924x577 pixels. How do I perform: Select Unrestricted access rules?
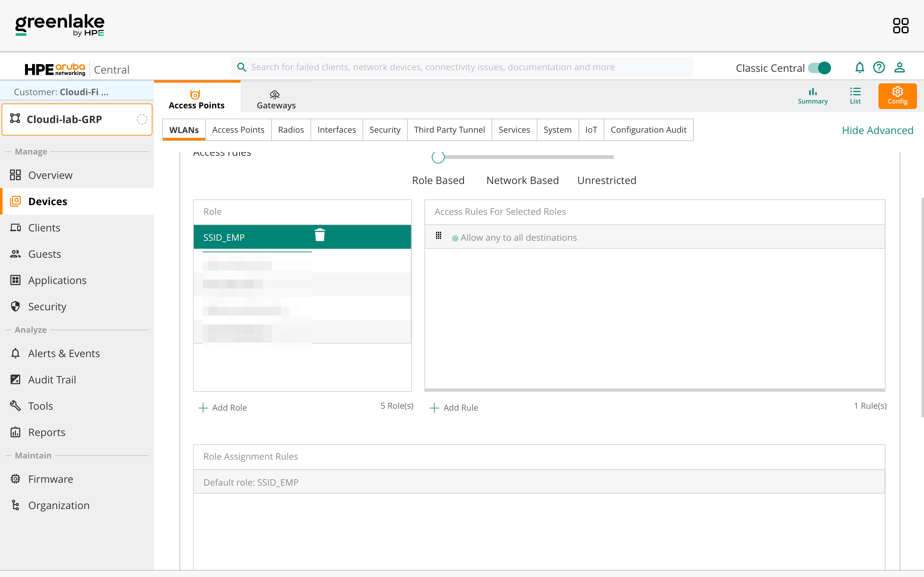tap(606, 180)
